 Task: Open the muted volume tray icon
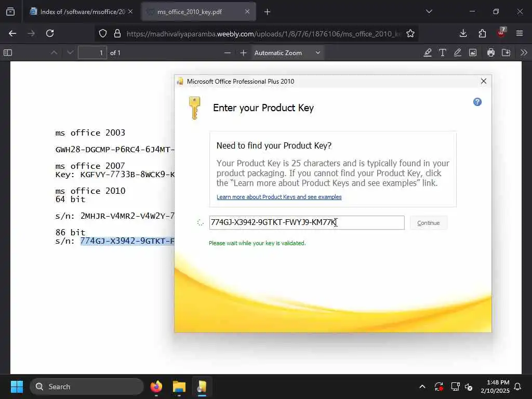[469, 387]
